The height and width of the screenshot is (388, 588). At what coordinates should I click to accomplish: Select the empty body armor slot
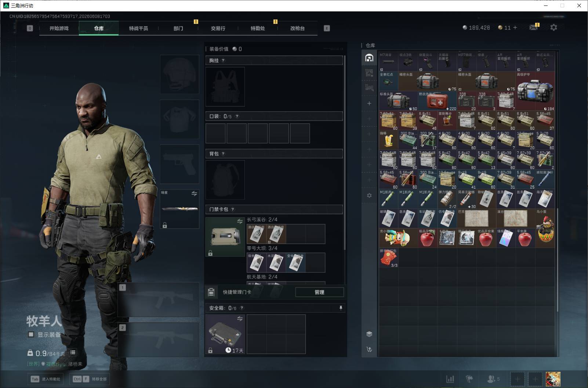(x=179, y=119)
